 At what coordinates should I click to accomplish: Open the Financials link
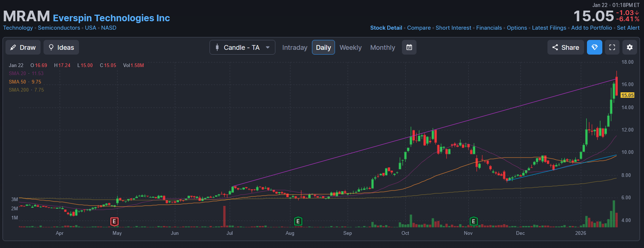coord(489,28)
